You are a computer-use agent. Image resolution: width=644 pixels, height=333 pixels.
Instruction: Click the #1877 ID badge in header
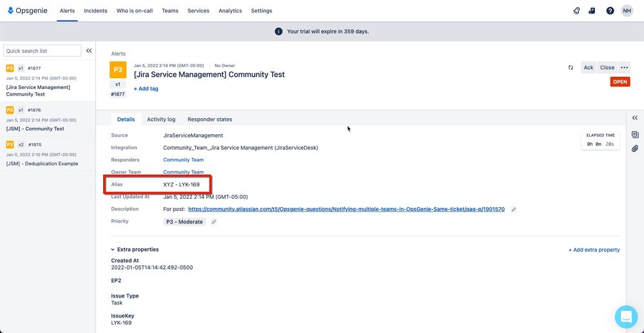(118, 94)
